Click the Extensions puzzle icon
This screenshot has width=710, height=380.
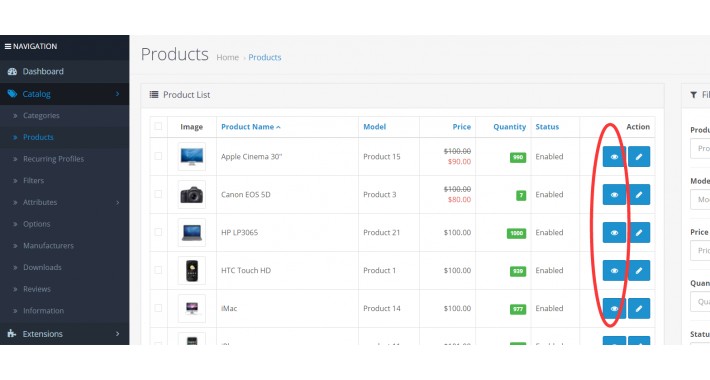click(12, 333)
